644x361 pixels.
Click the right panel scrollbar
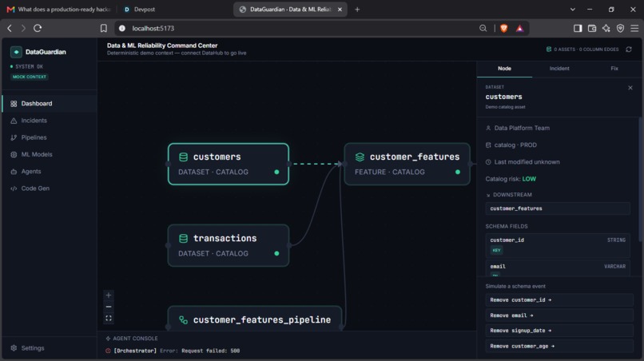(x=640, y=180)
